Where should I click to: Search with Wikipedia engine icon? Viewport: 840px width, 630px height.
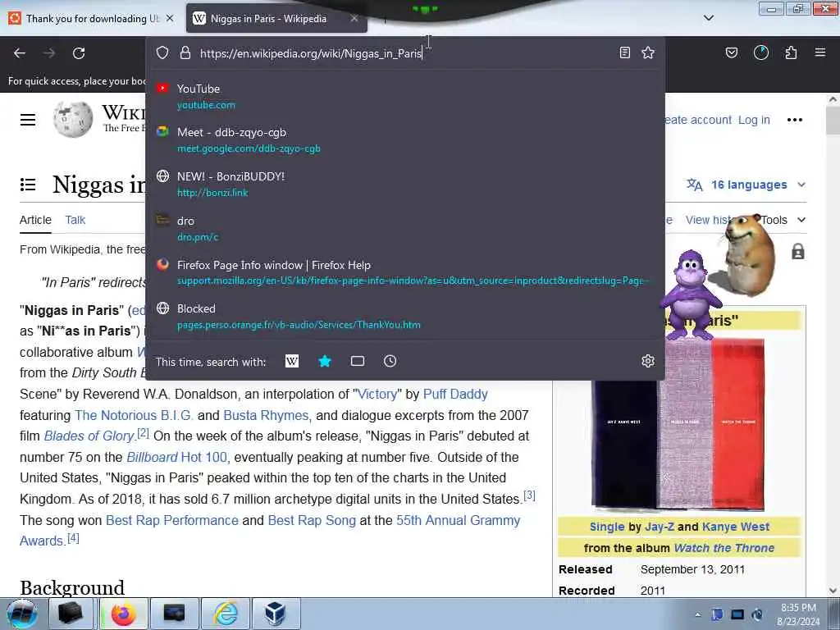tap(292, 361)
